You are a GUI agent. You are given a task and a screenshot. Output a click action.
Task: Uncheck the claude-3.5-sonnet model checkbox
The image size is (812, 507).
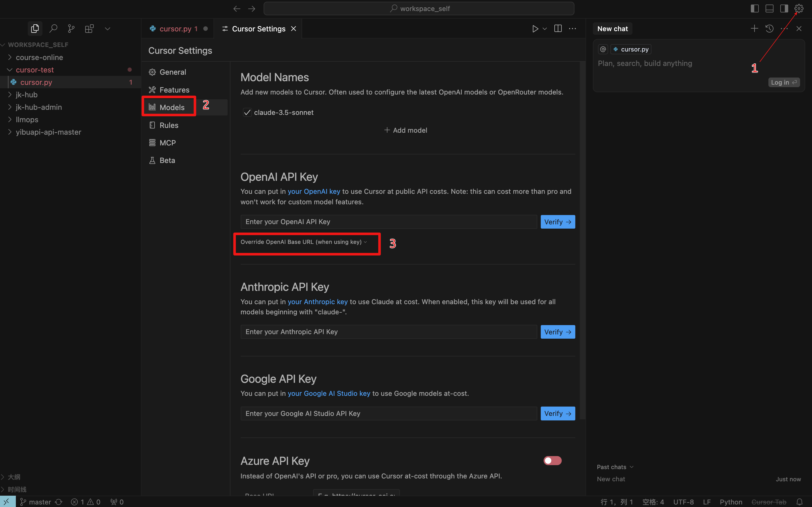(247, 113)
